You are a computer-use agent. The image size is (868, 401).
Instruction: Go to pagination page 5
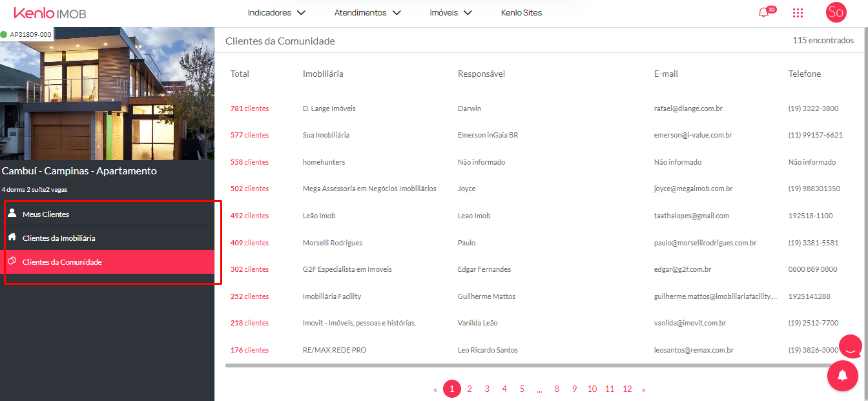click(x=522, y=389)
